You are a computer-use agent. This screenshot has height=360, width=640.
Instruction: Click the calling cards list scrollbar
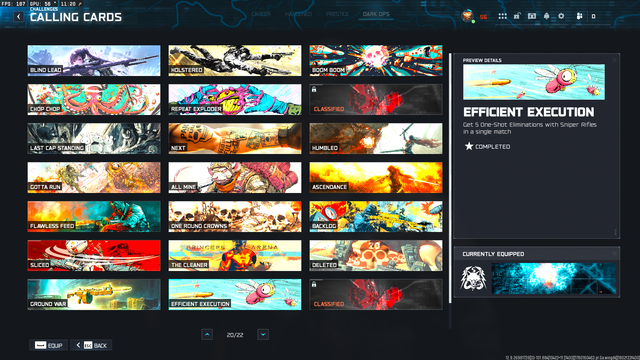pos(450,178)
